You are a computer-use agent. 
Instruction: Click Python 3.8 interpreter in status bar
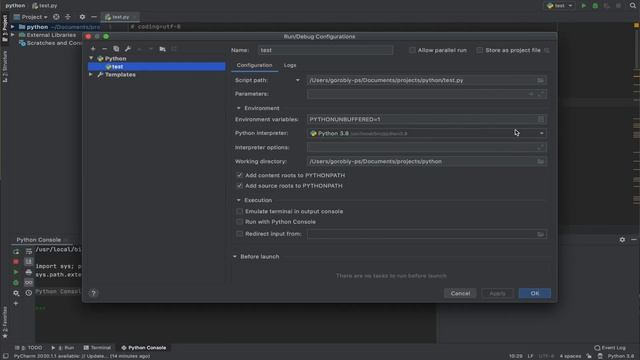pos(620,356)
